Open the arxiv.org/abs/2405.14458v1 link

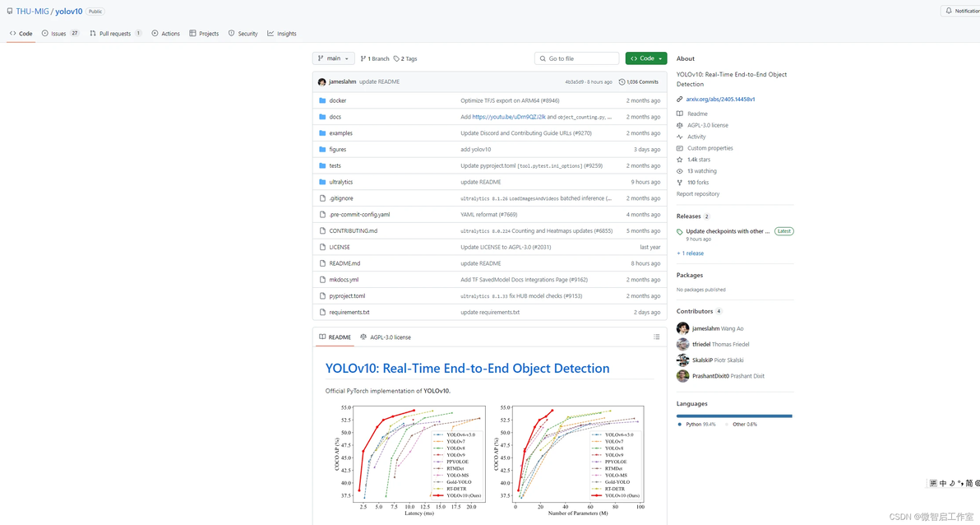[720, 100]
